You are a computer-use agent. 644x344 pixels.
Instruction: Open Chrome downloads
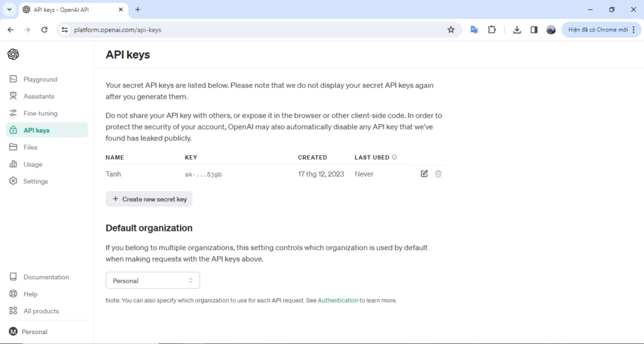coord(517,30)
